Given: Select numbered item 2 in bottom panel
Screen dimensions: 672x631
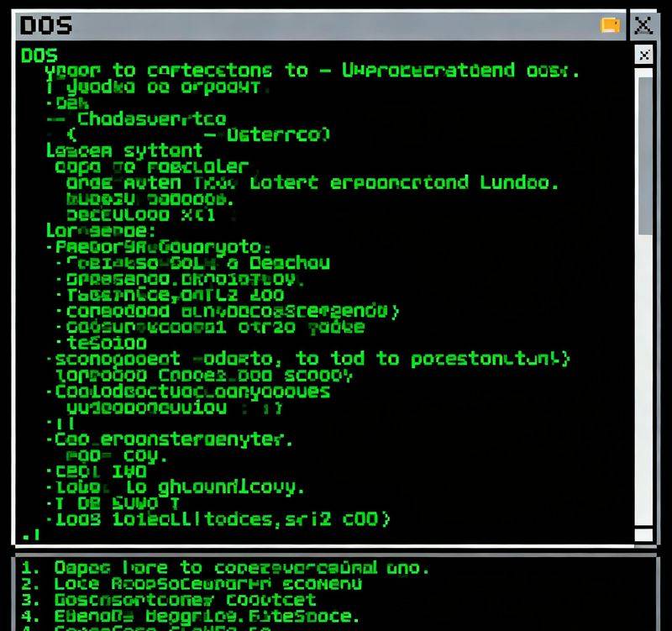Looking at the screenshot, I should pyautogui.click(x=193, y=583).
